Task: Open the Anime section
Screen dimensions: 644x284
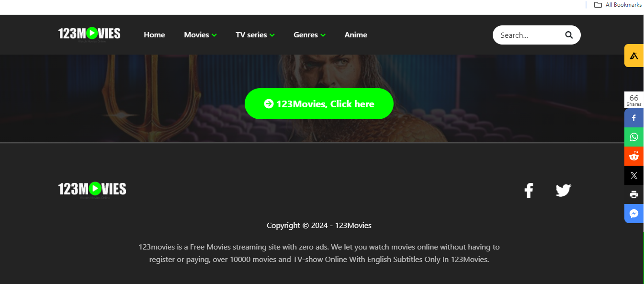Action: [356, 35]
